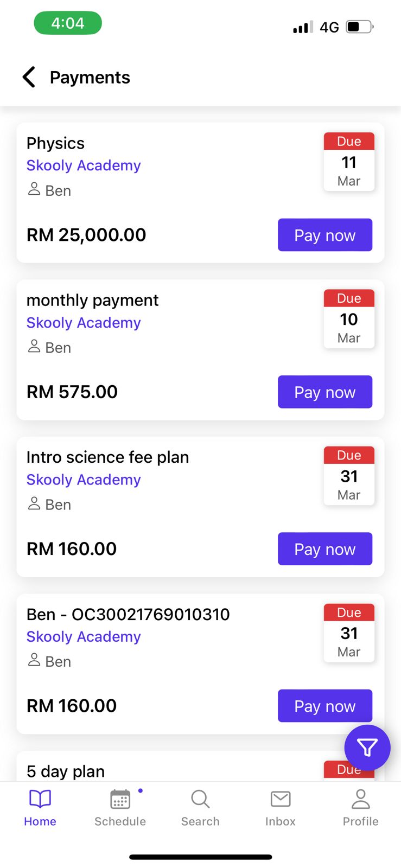Go to the Profile person icon
The height and width of the screenshot is (868, 401).
pos(361,799)
